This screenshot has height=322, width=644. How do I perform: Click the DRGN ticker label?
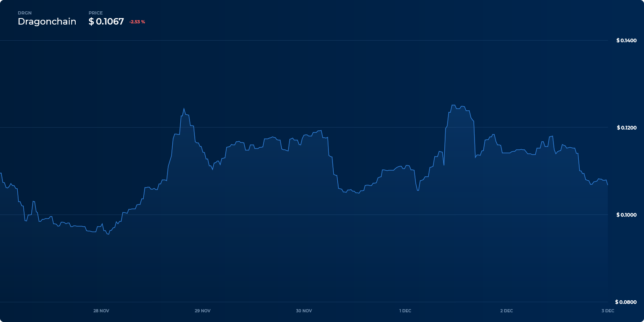tap(25, 13)
